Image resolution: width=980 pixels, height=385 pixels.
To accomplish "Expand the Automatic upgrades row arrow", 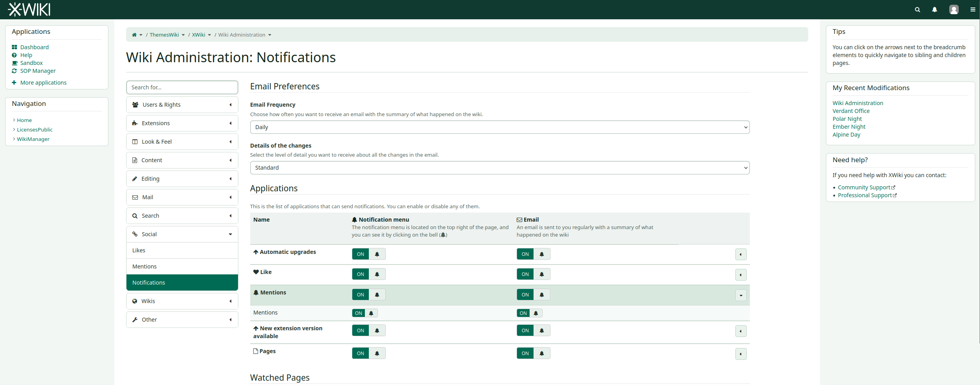I will pyautogui.click(x=741, y=254).
